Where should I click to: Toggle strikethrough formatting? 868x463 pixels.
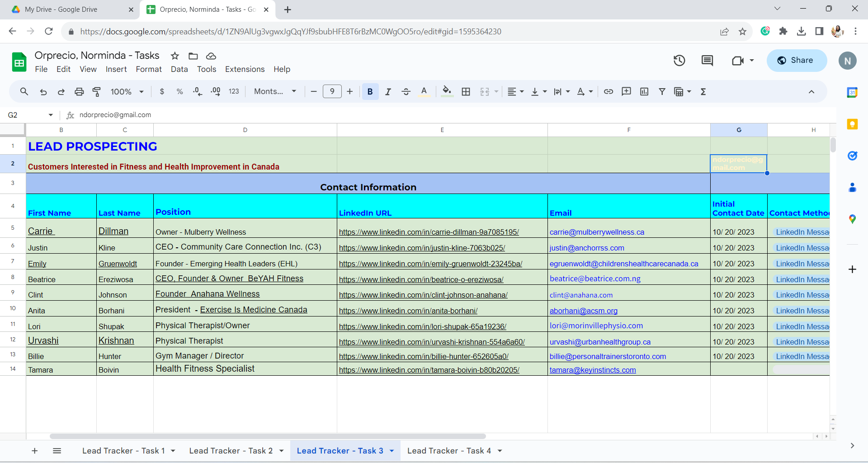click(x=406, y=92)
